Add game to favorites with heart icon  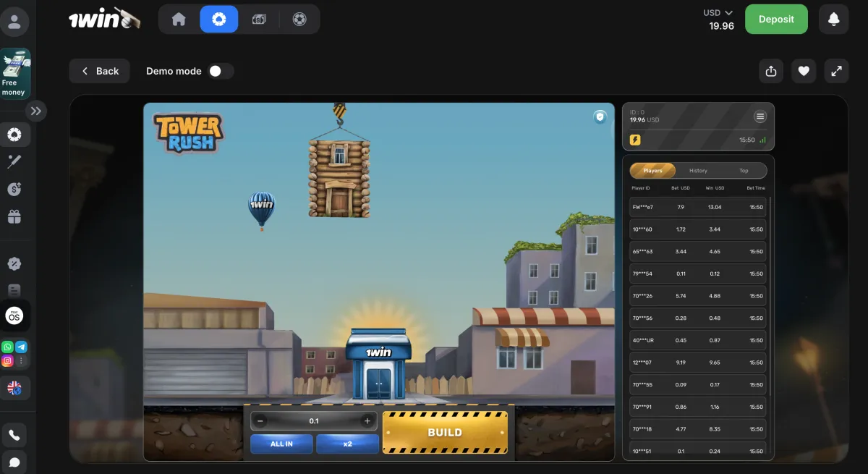[803, 71]
